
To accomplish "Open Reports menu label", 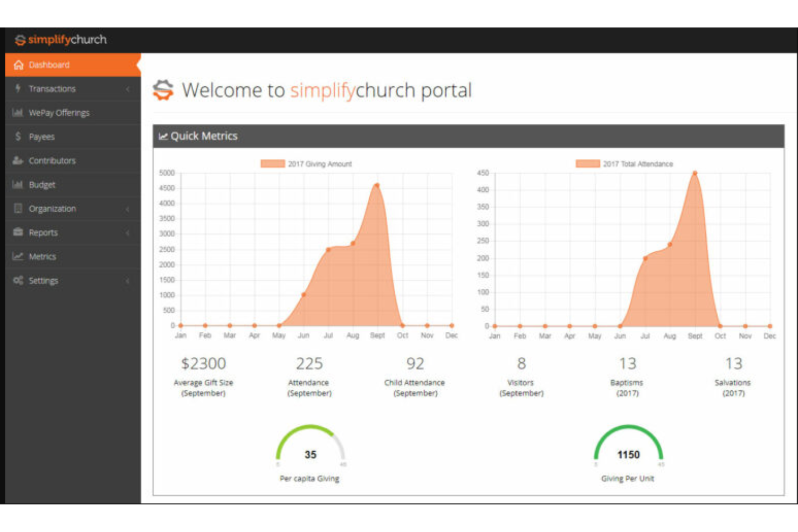I will (x=43, y=233).
